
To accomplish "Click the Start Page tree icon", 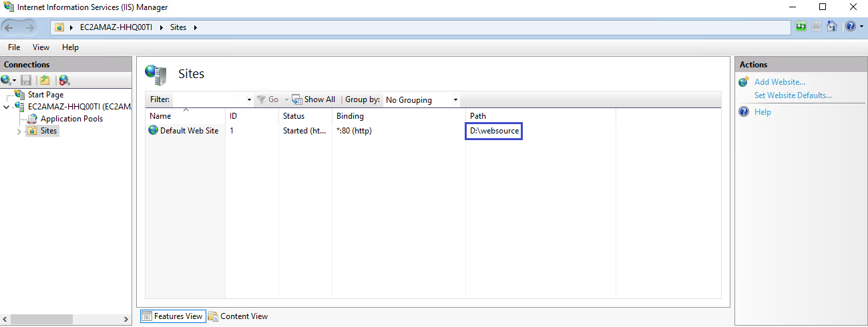I will 19,95.
